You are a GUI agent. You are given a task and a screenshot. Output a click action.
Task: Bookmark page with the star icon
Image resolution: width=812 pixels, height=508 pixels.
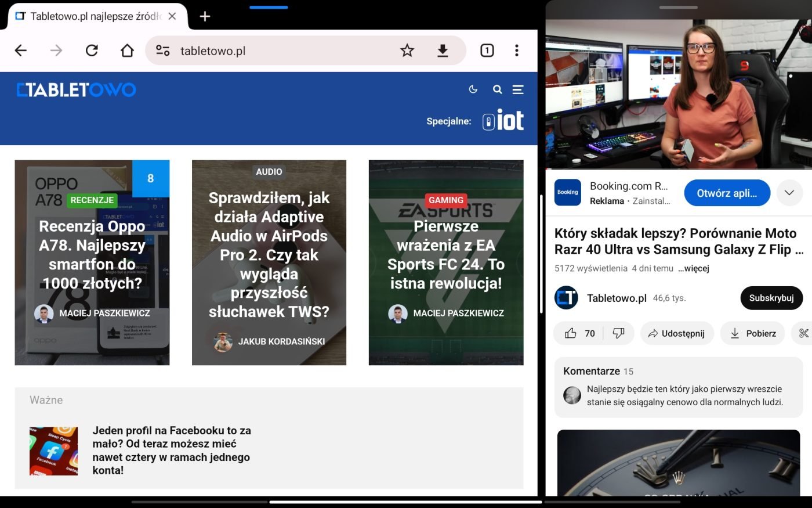pos(407,51)
